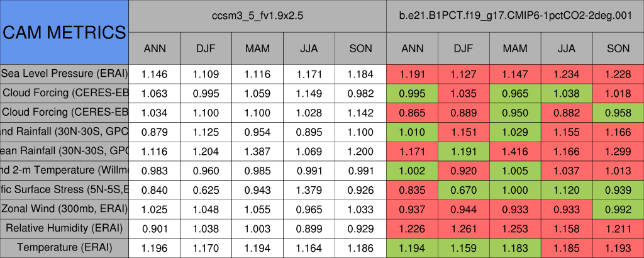
Task: Open the Temperature (ERAI) row label
Action: pyautogui.click(x=64, y=247)
